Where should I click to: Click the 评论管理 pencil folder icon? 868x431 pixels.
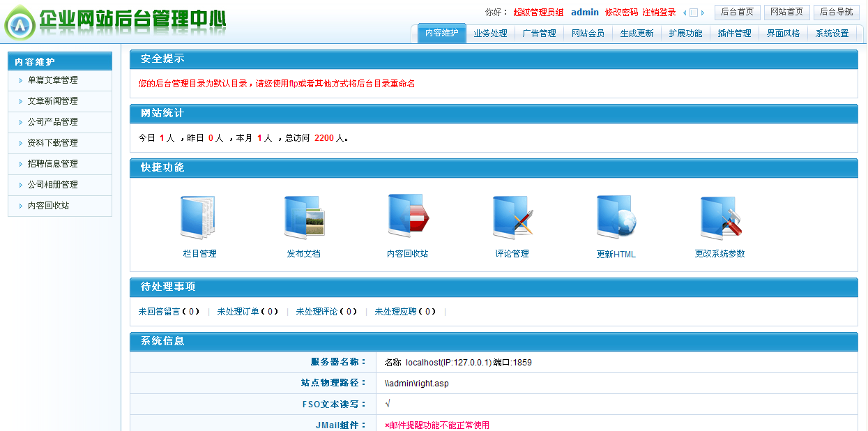(512, 218)
